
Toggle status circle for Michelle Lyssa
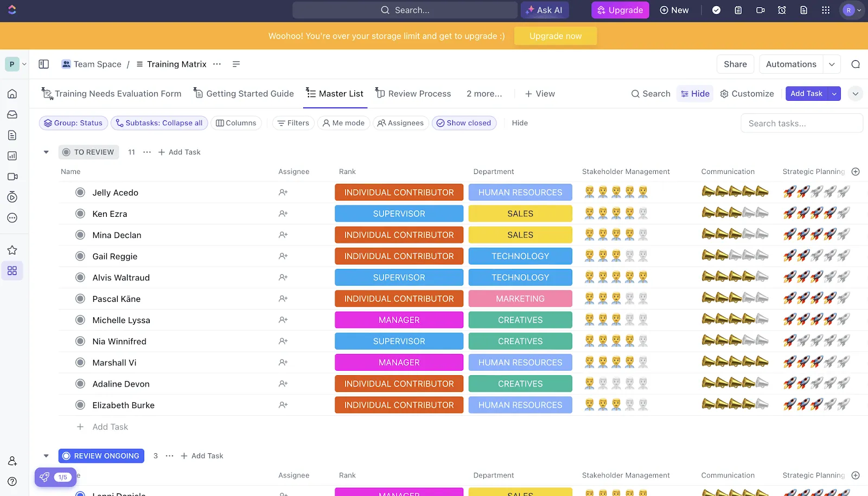click(x=80, y=320)
